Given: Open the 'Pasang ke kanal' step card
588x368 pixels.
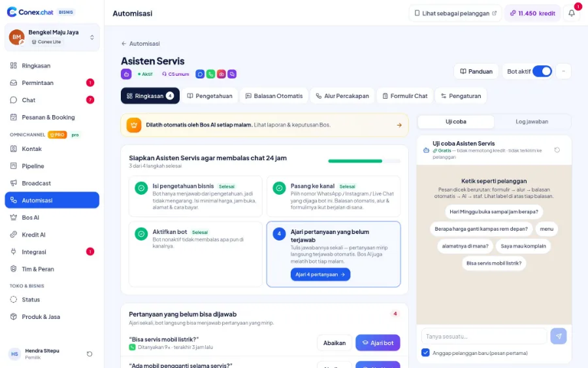Looking at the screenshot, I should pos(333,196).
